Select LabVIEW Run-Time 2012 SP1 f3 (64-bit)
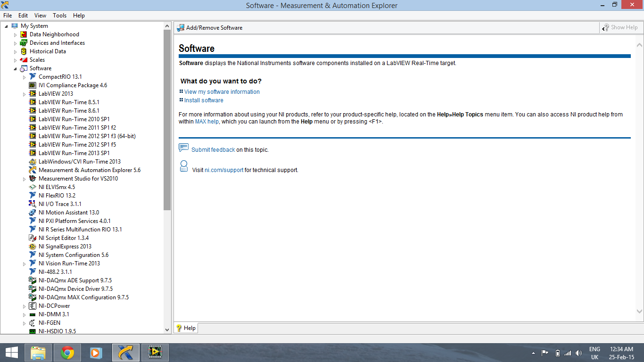 [x=87, y=136]
